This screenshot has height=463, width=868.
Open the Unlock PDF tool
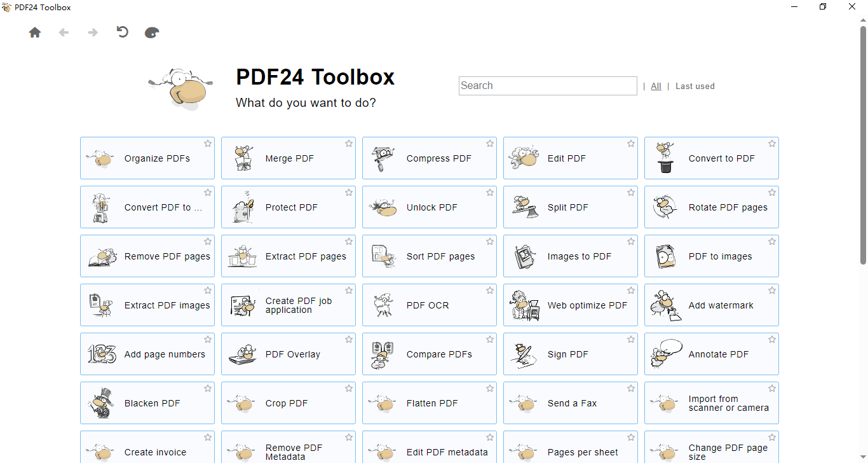[x=430, y=207]
